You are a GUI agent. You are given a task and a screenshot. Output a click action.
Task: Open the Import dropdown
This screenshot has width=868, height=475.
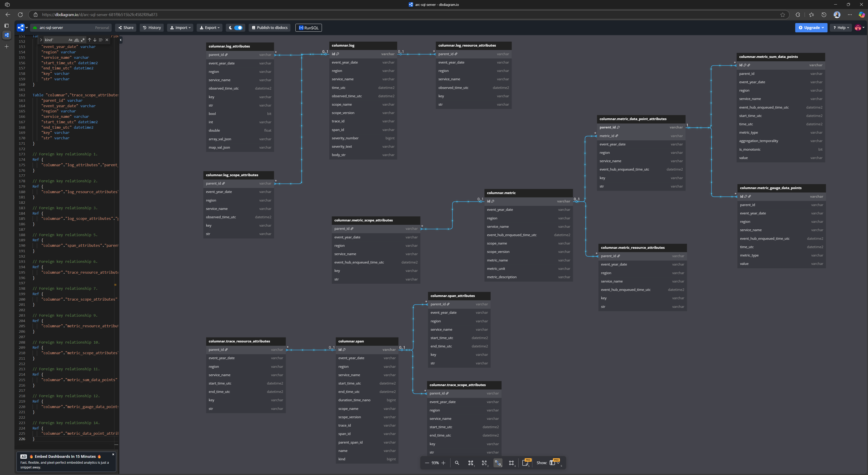[180, 28]
